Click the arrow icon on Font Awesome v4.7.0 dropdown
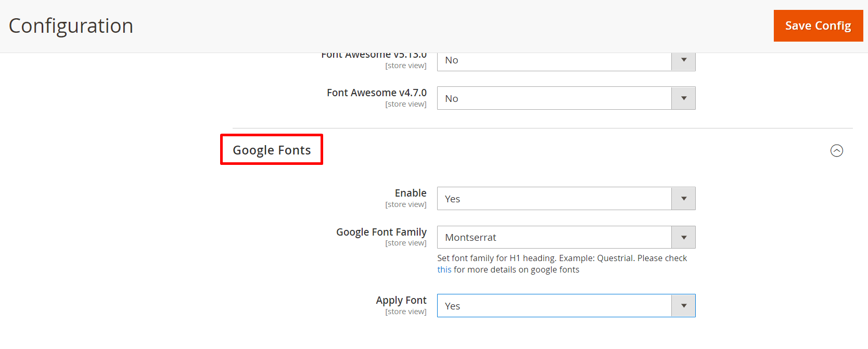The height and width of the screenshot is (349, 868). pyautogui.click(x=683, y=98)
